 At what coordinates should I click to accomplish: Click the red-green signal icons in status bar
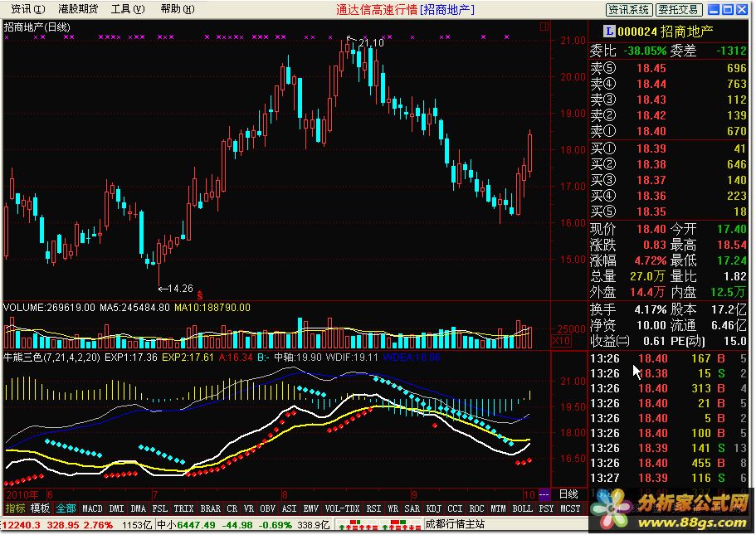pyautogui.click(x=379, y=525)
